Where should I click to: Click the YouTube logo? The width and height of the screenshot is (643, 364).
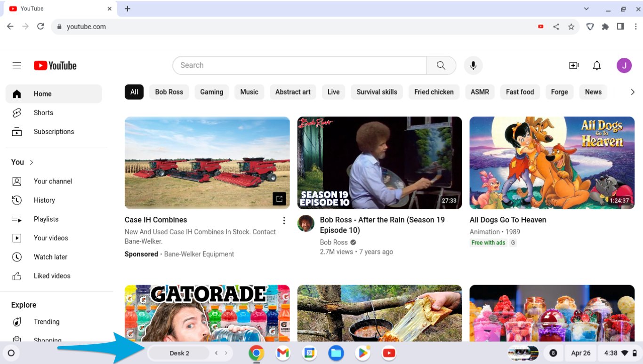[x=55, y=65]
